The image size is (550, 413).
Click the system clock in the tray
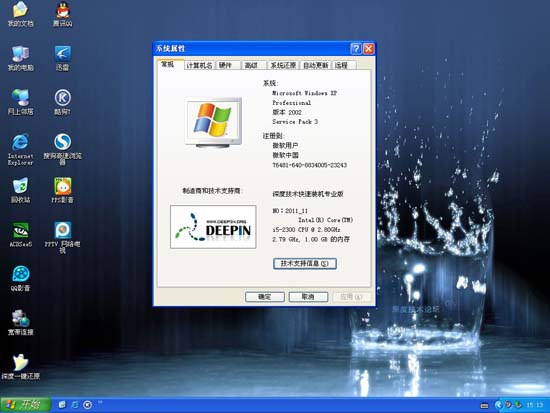535,405
